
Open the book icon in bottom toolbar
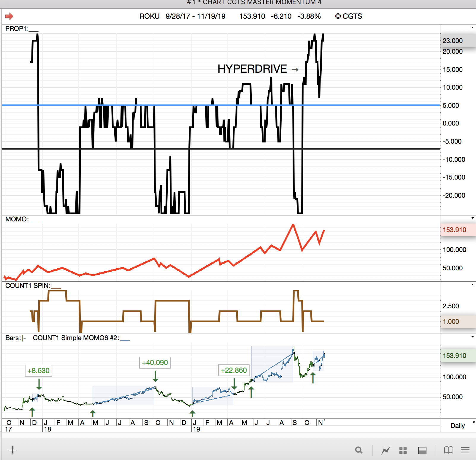click(x=448, y=450)
